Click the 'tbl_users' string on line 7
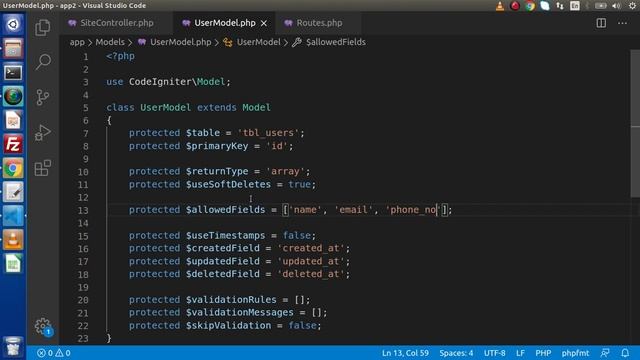 [268, 133]
